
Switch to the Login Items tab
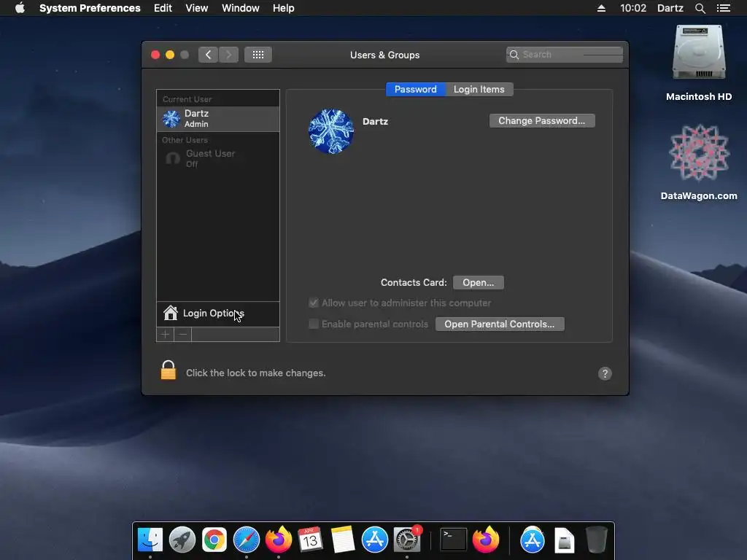click(x=479, y=90)
